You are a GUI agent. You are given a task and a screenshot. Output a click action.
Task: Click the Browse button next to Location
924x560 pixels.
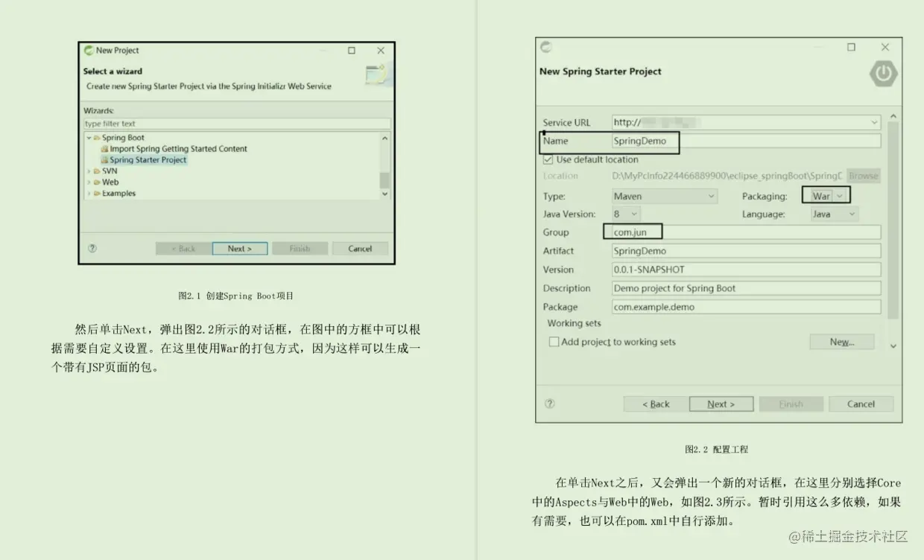[x=864, y=176]
